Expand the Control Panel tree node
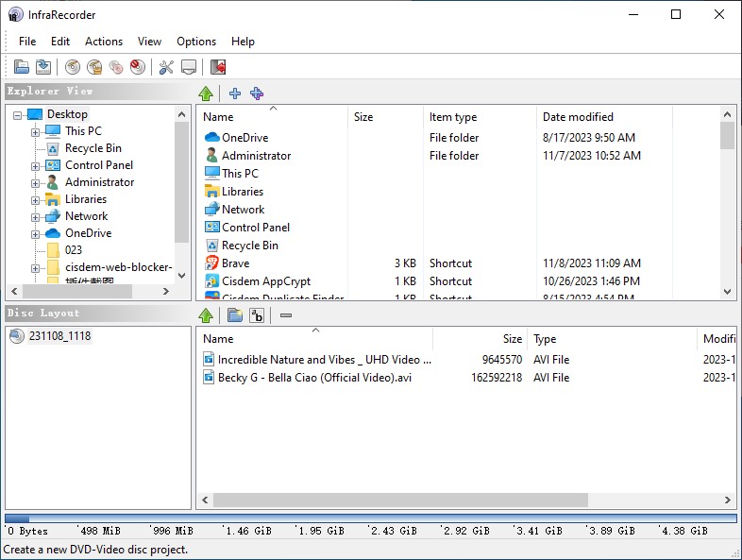742x560 pixels. pos(36,166)
